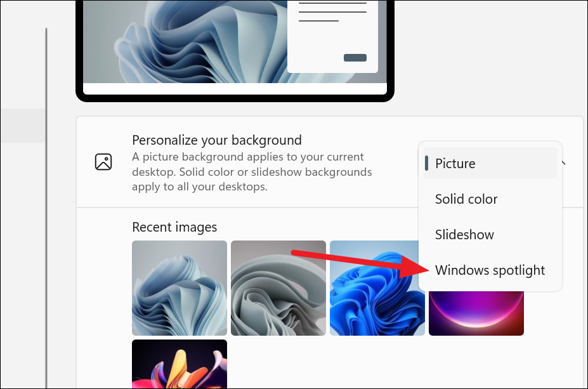Screen dimensions: 588x389
Task: Click the left sidebar vertical scrollbar
Action: (46, 208)
